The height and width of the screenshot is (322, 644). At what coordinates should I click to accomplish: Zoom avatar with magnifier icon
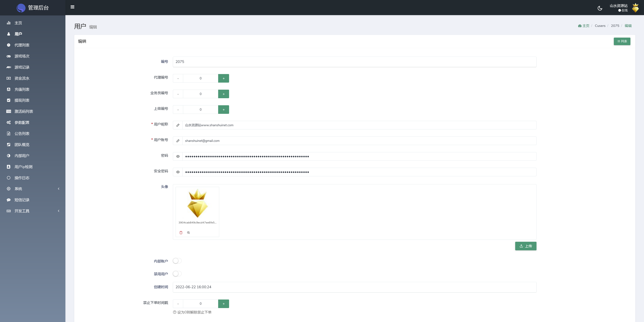pos(189,232)
